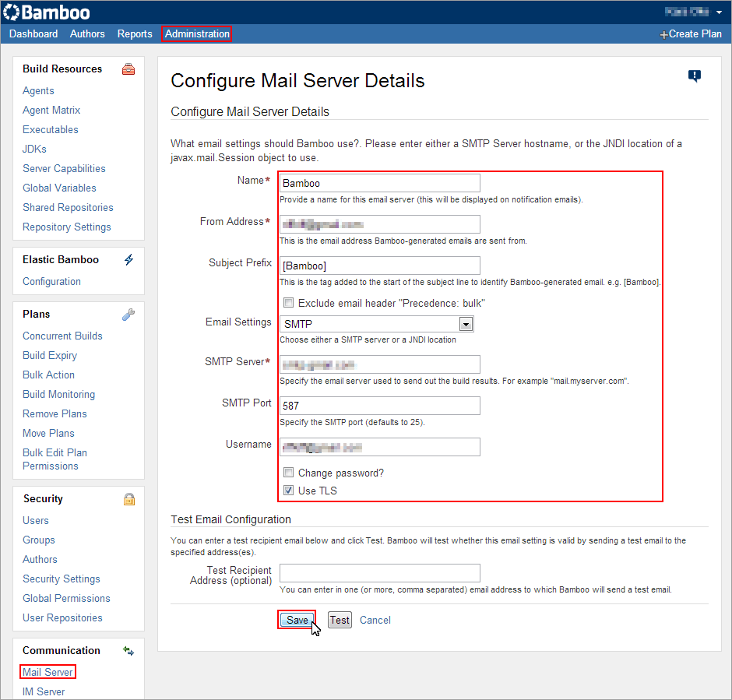Open Authors under Security sidebar
The width and height of the screenshot is (732, 700).
coord(40,560)
